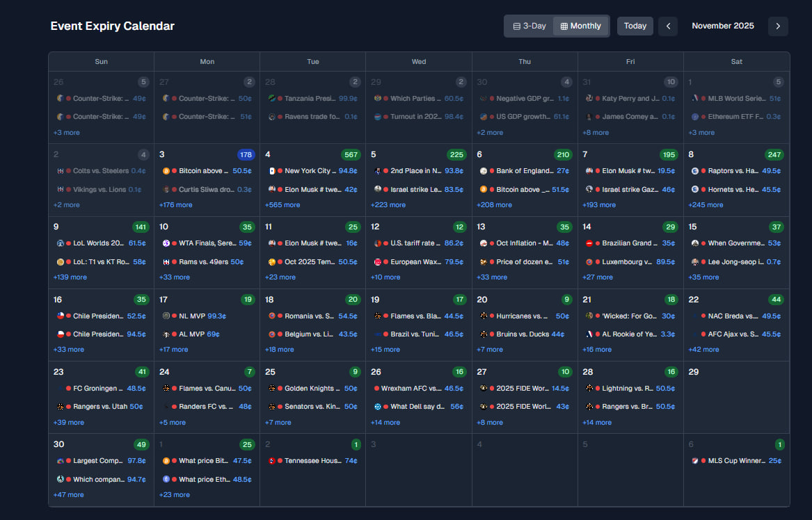Click the Oct 2025 Tem... event icon
The image size is (812, 520).
click(x=272, y=262)
